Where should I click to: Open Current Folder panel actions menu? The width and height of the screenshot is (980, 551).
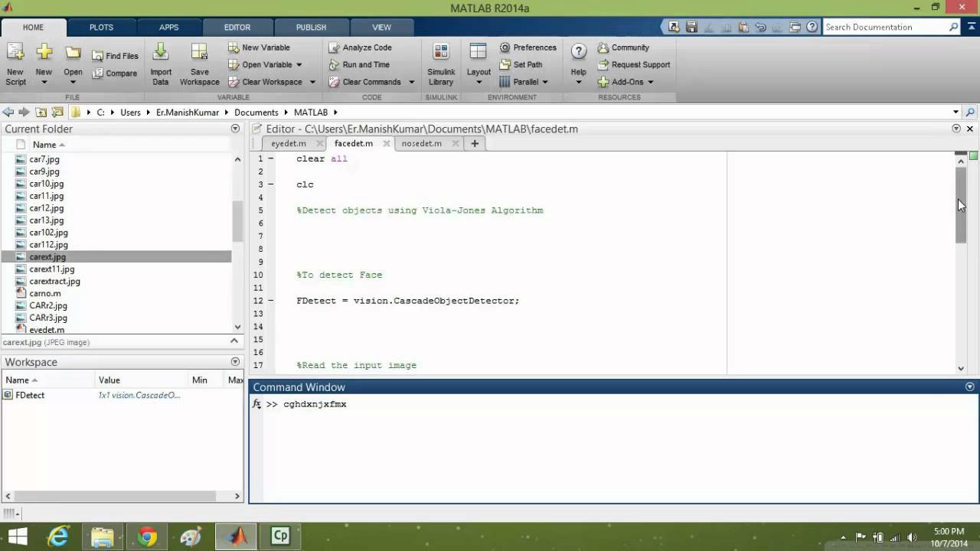[x=235, y=129]
